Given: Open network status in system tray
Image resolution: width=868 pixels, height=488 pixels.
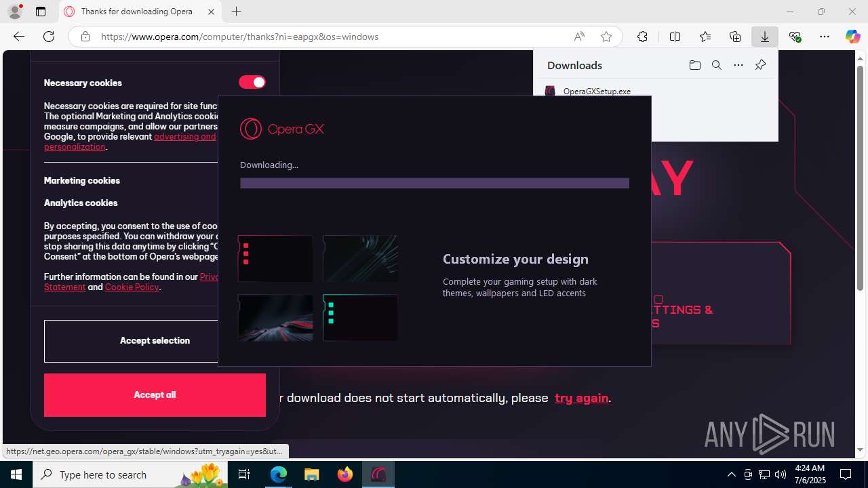Looking at the screenshot, I should coord(764,474).
